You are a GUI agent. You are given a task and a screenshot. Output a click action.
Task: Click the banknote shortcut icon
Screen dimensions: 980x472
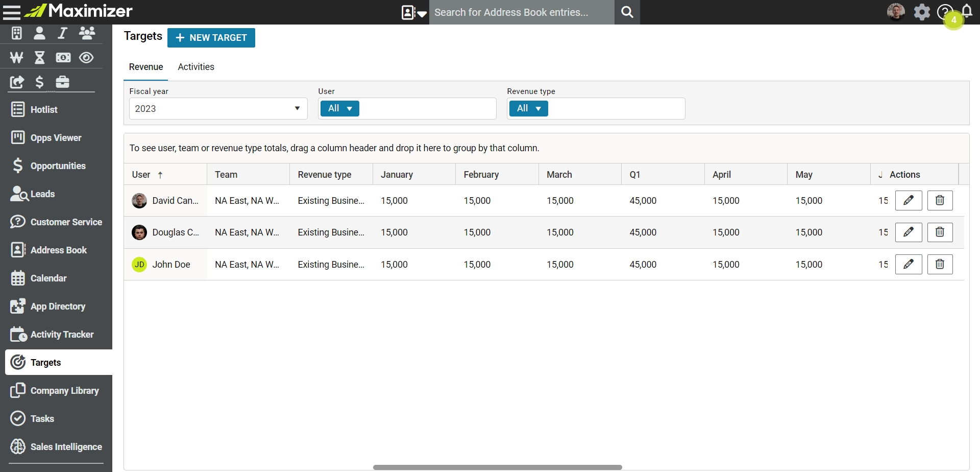click(63, 58)
